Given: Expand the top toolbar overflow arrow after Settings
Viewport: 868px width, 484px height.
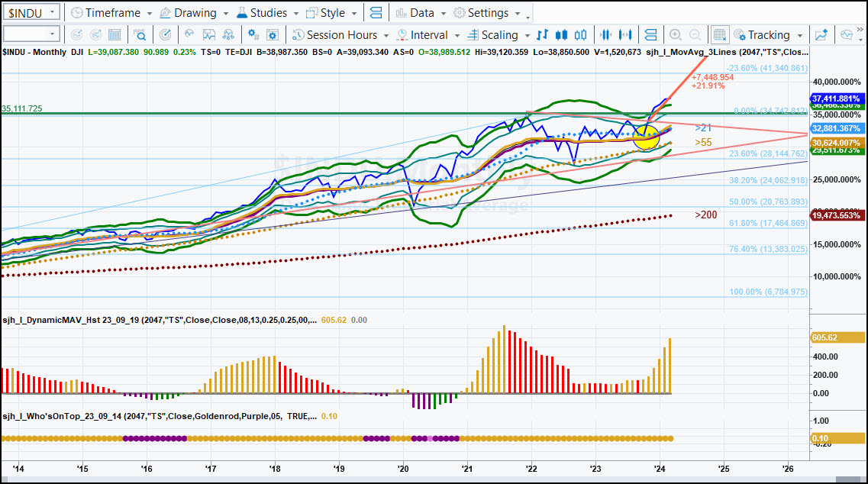Looking at the screenshot, I should pyautogui.click(x=528, y=17).
